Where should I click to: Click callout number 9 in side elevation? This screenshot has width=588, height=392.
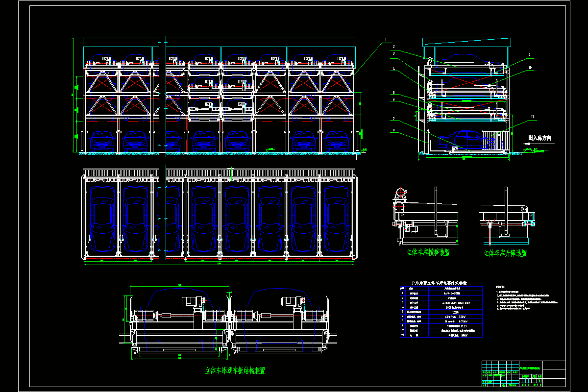(x=529, y=55)
